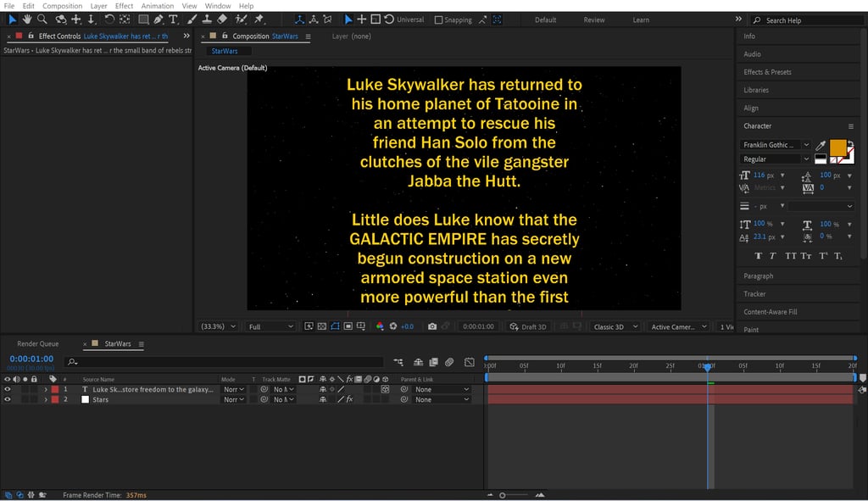
Task: Apply All Caps text style
Action: click(791, 256)
